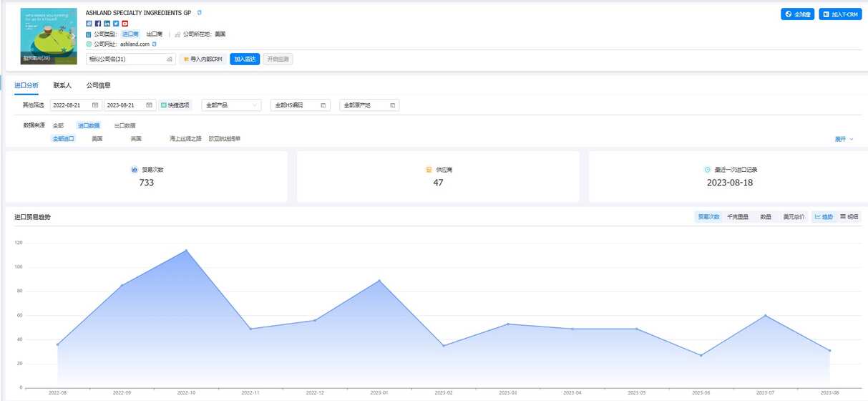This screenshot has height=401, width=868.
Task: Select 进口数据 data source option
Action: (x=89, y=125)
